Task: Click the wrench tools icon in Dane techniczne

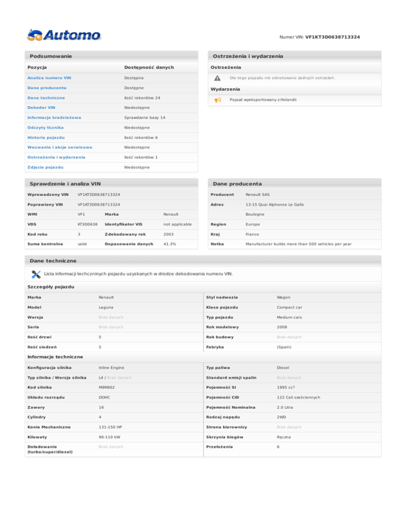Action: point(36,274)
